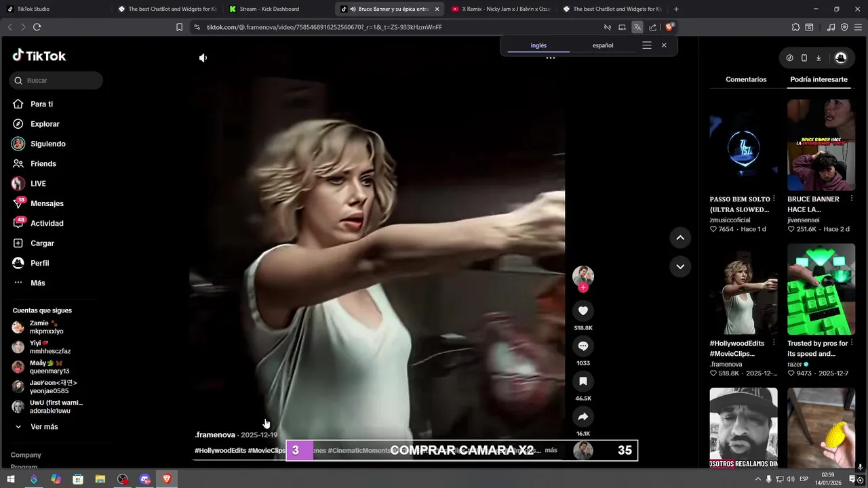Switch to the Comentarios tab
This screenshot has width=868, height=488.
point(746,79)
